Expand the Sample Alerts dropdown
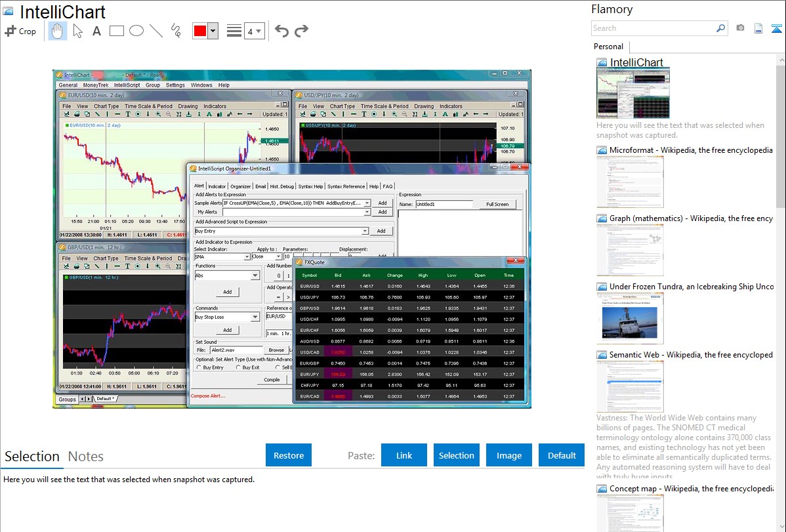The image size is (786, 532). 367,203
